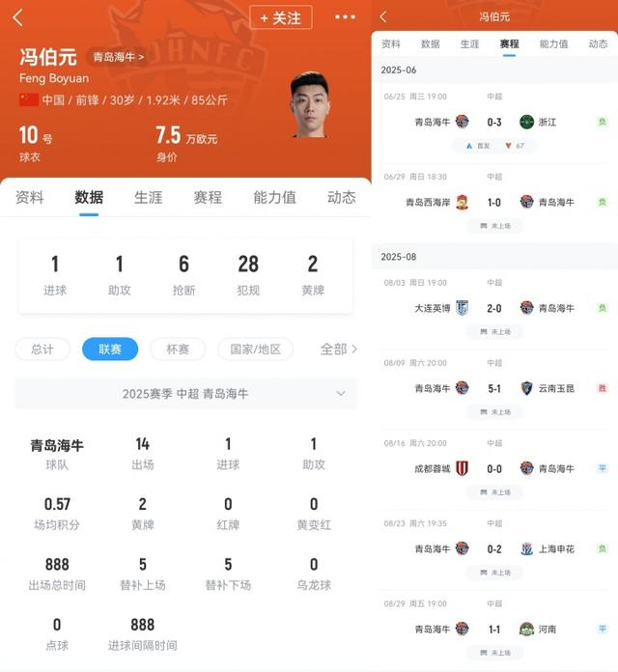Open the 5-1 match against 云南玉昆
The height and width of the screenshot is (672, 618).
(494, 389)
